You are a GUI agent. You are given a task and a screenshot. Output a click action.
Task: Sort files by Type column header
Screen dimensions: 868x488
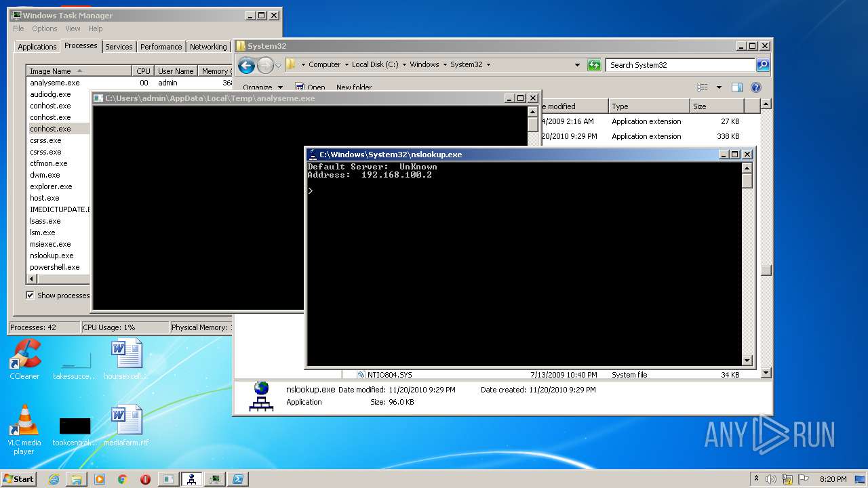tap(648, 106)
